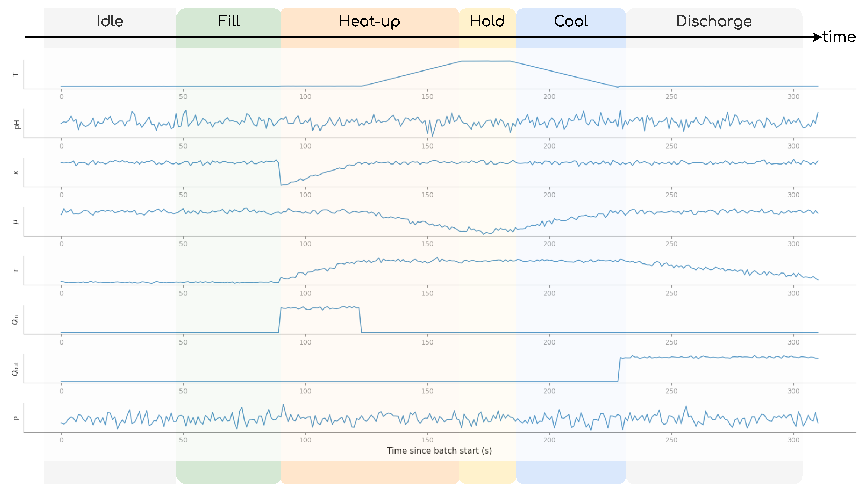This screenshot has height=495, width=868.
Task: Click the T axis label
Action: [15, 75]
